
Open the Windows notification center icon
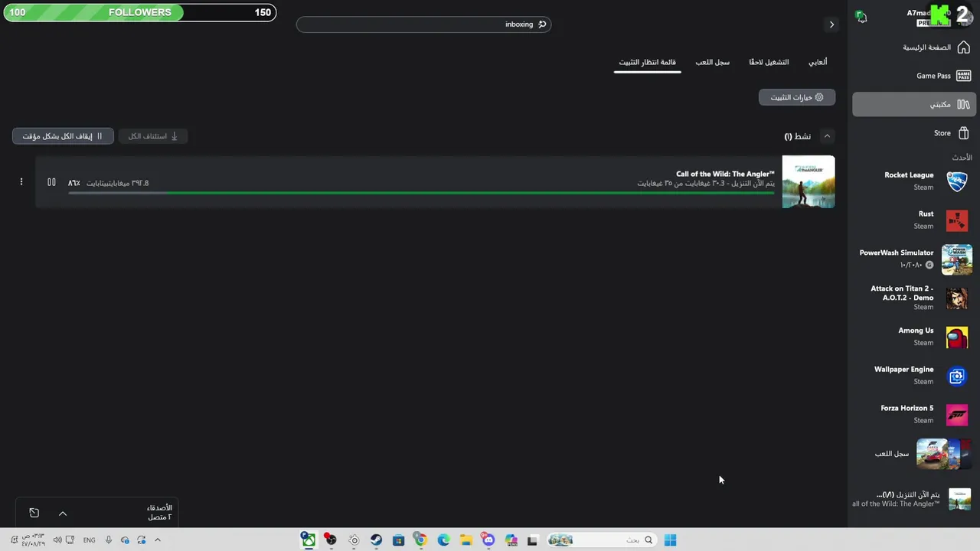coord(14,540)
